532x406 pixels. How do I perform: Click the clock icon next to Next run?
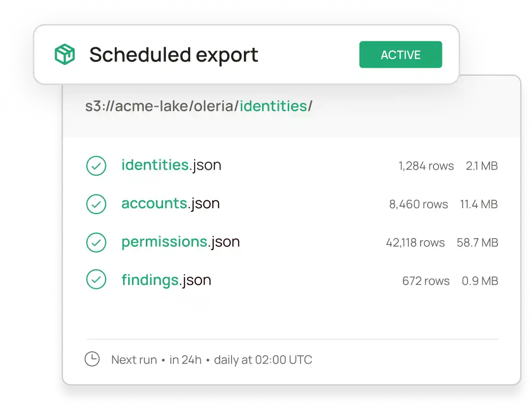tap(92, 359)
